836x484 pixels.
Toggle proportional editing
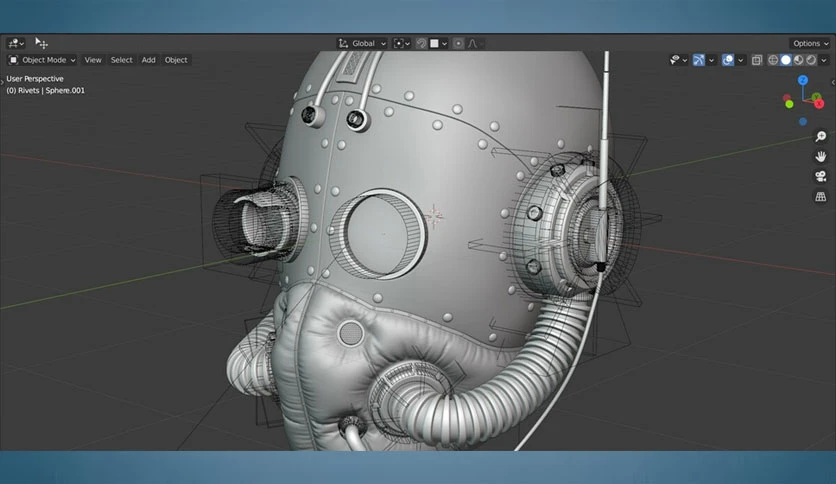click(x=458, y=43)
